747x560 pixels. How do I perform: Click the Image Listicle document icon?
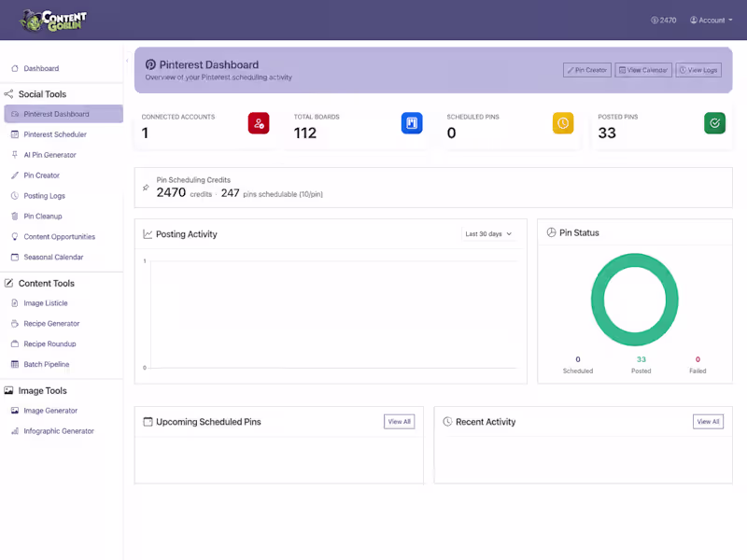click(15, 302)
